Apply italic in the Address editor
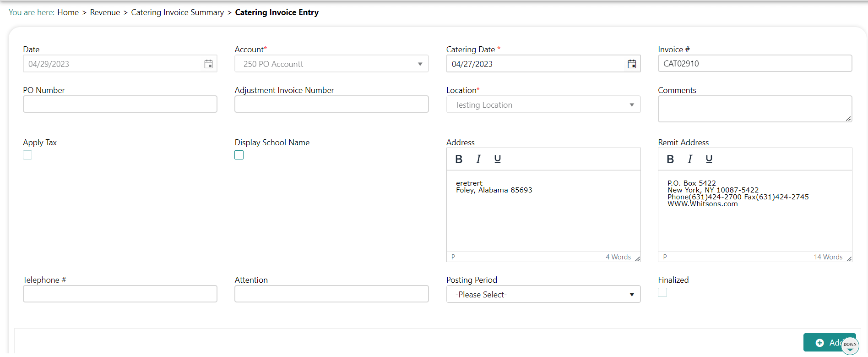Viewport: 868px width, 357px height. pos(478,159)
